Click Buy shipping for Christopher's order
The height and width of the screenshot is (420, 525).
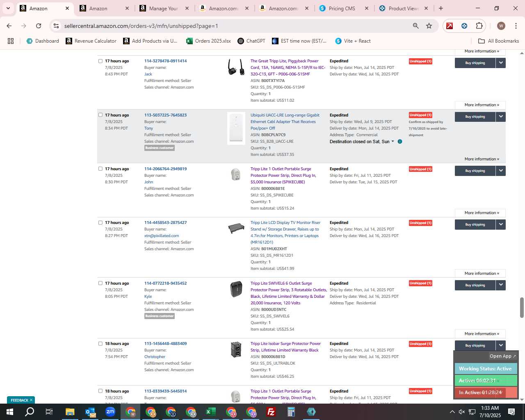pyautogui.click(x=475, y=345)
